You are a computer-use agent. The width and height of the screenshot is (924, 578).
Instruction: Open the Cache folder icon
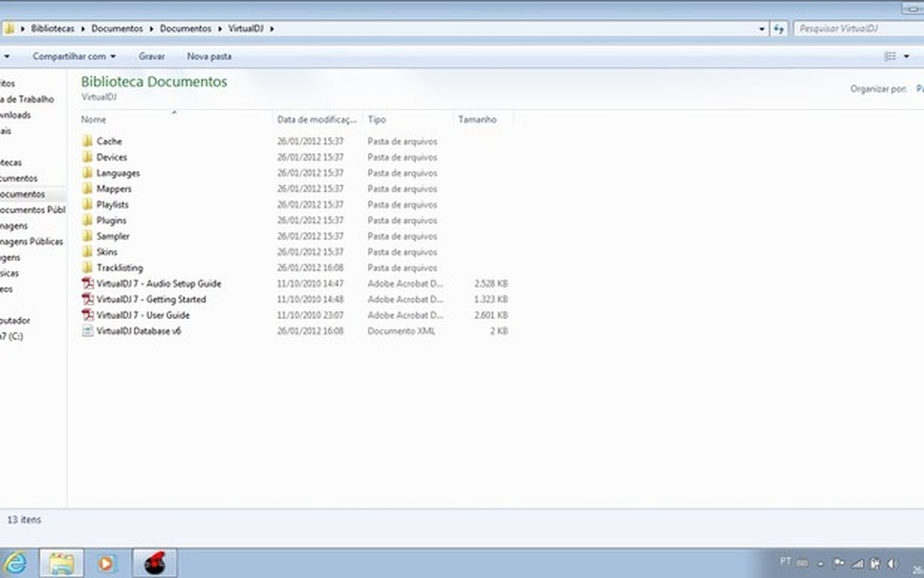(87, 141)
